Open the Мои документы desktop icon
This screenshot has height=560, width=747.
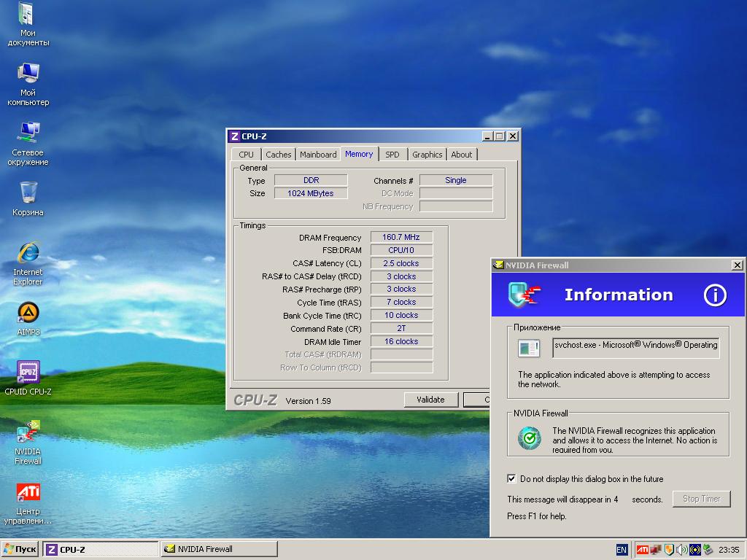28,24
